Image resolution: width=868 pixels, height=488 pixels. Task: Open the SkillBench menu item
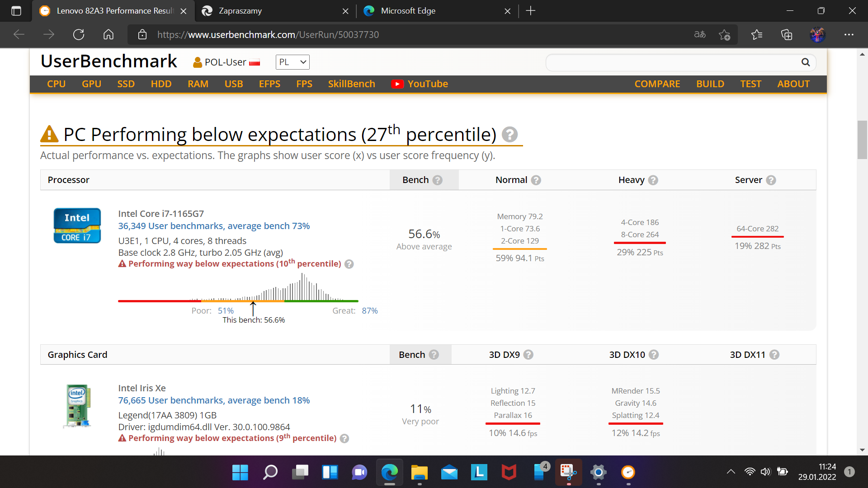[x=352, y=84]
